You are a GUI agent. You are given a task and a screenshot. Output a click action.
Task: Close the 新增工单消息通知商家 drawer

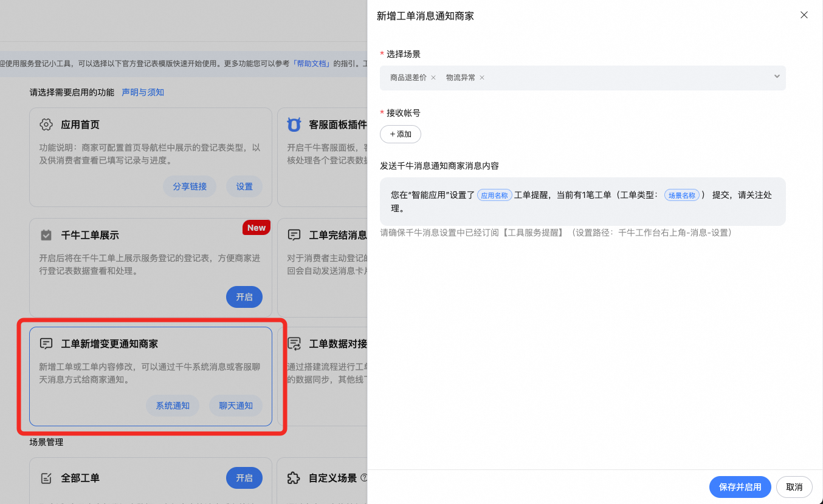click(x=804, y=15)
